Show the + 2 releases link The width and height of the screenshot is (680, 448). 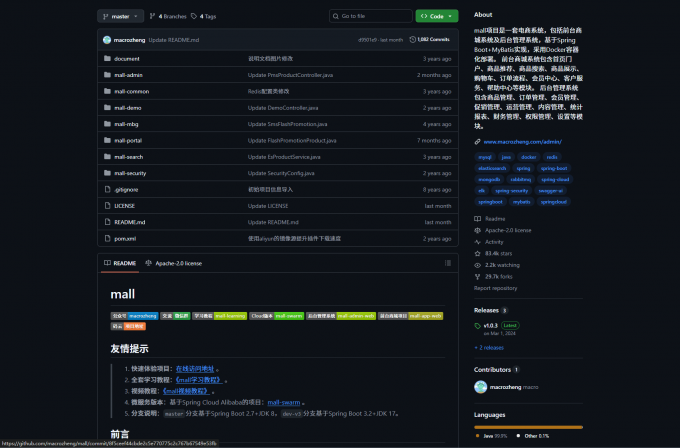489,348
